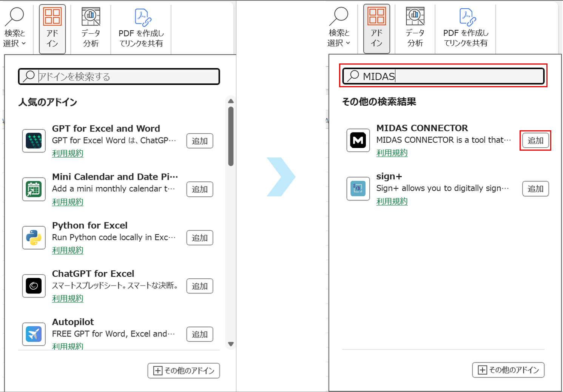Open 利用規約 link for MIDAS CONNECTOR
Screen dimensions: 563x392
click(392, 153)
